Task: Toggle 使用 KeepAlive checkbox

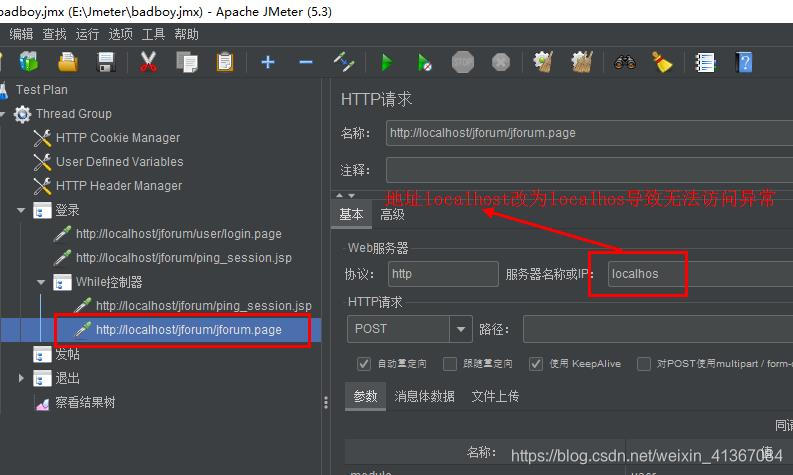Action: (x=536, y=364)
